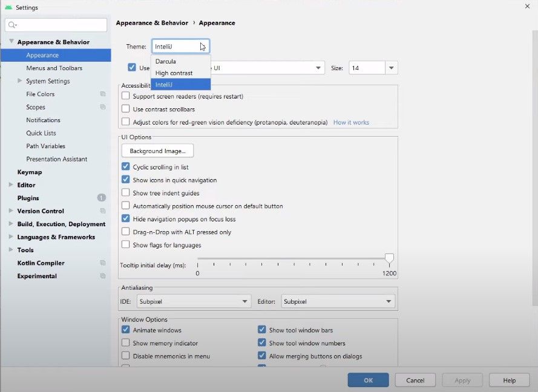Uncheck Show tool window bars
Viewport: 538px width, 392px height.
pos(262,330)
